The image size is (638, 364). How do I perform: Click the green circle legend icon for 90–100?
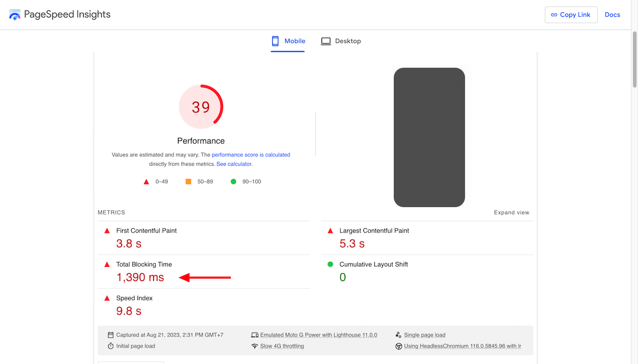[233, 182]
